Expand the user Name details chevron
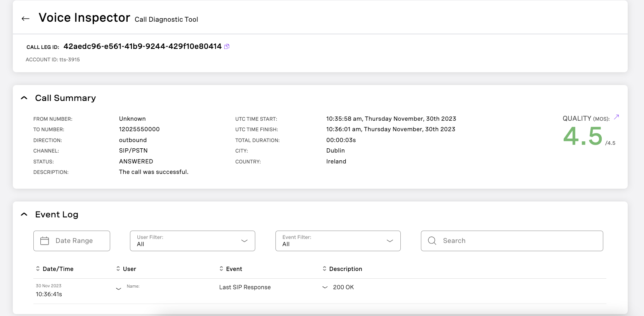The width and height of the screenshot is (644, 316). coord(119,288)
